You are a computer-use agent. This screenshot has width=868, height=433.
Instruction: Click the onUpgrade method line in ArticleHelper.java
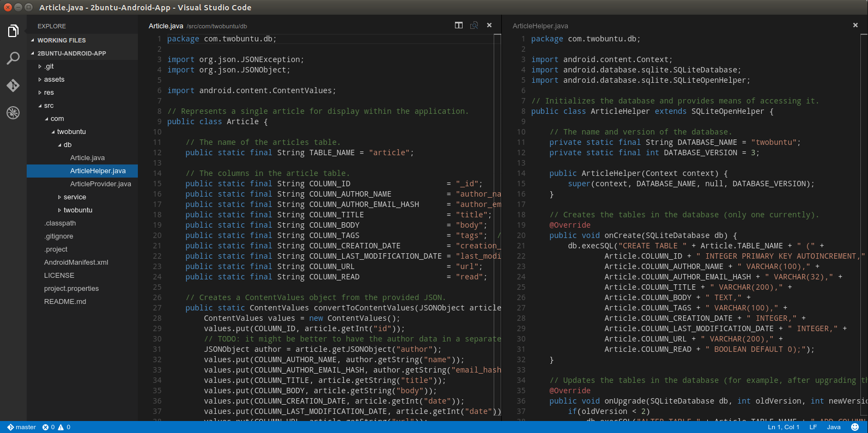point(708,401)
